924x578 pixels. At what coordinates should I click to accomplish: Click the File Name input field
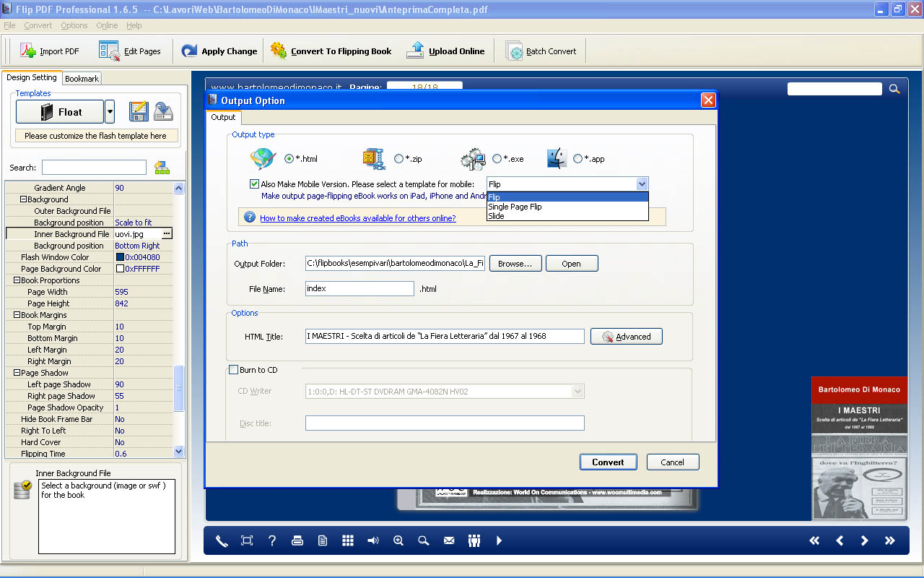(x=359, y=289)
